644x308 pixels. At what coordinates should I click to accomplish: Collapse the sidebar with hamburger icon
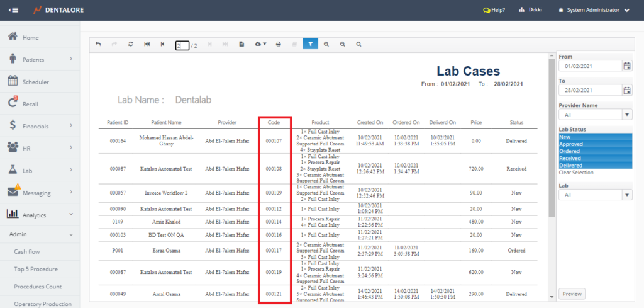[x=13, y=10]
